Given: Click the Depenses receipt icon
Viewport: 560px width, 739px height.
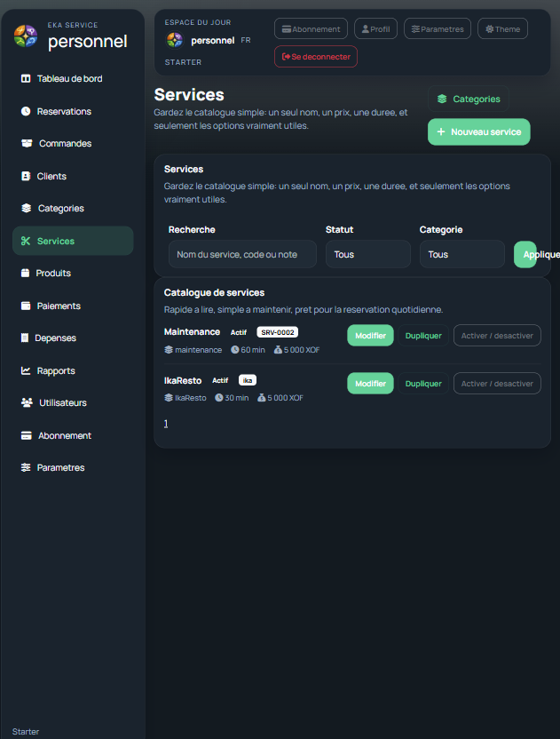Looking at the screenshot, I should tap(25, 338).
